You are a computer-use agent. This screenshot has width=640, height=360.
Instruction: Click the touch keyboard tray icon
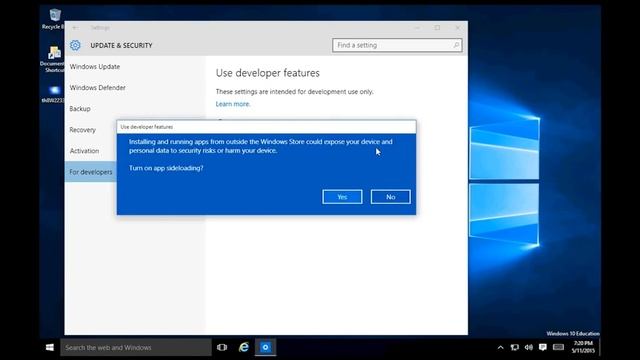click(558, 347)
